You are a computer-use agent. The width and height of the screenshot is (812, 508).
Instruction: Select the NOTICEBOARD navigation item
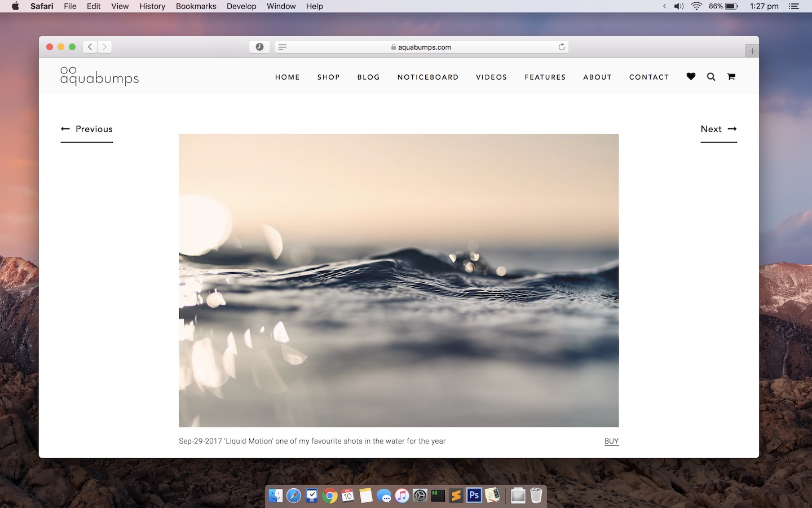point(427,77)
